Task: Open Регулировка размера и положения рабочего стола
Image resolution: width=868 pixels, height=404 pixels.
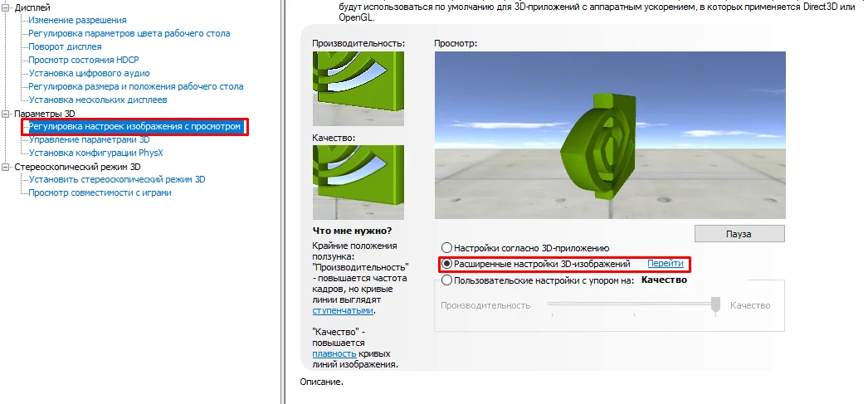Action: coord(136,86)
